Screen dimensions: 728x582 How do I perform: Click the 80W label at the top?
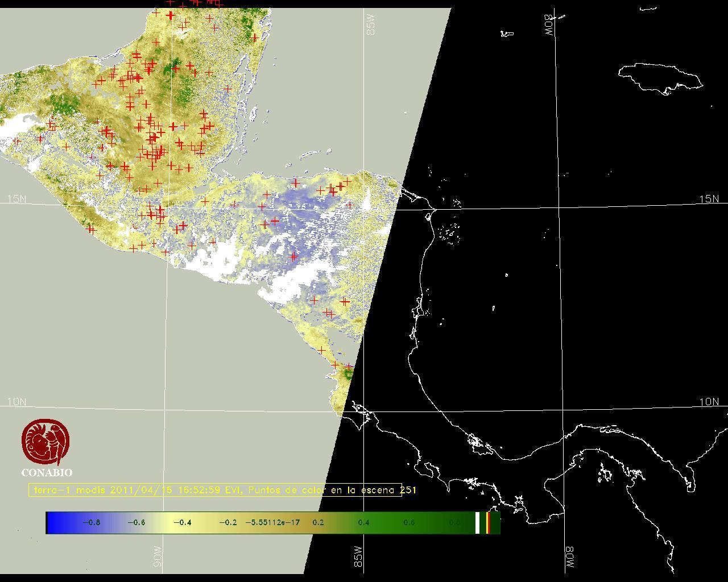[549, 25]
